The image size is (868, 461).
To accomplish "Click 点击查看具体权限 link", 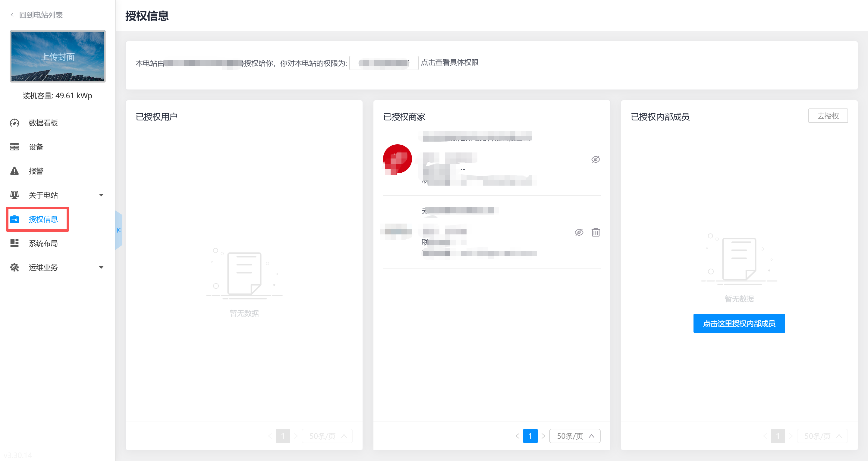I will [x=449, y=62].
